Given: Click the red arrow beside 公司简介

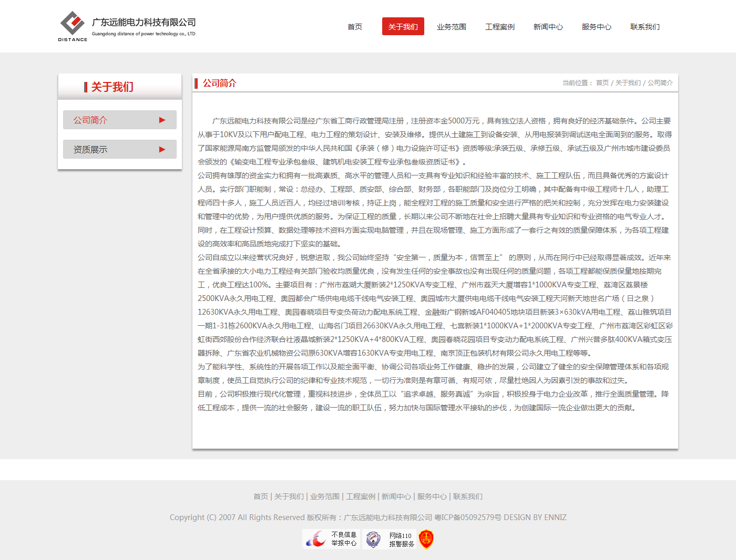Looking at the screenshot, I should 162,120.
